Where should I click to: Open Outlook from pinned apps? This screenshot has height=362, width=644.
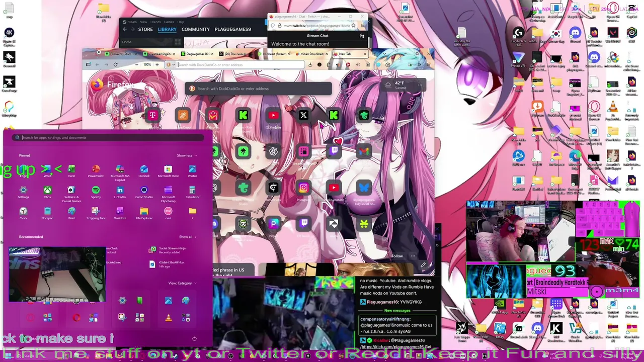pos(144,170)
